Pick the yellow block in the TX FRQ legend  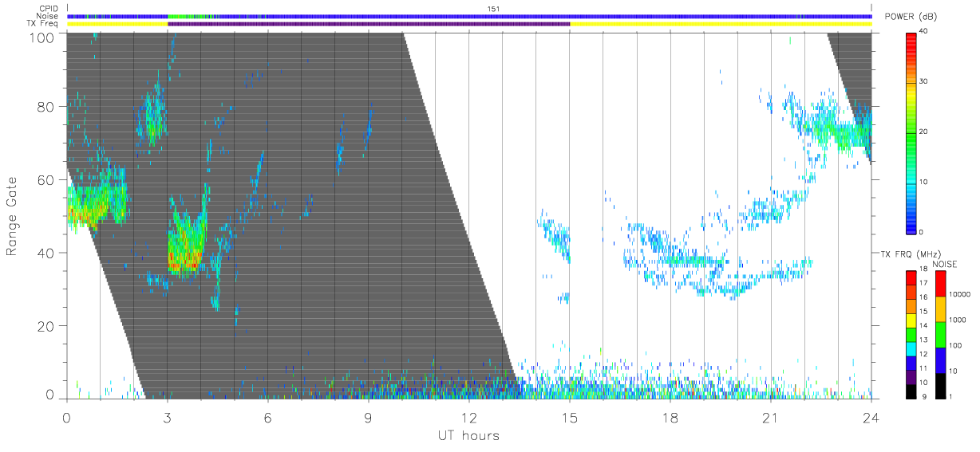click(x=911, y=320)
